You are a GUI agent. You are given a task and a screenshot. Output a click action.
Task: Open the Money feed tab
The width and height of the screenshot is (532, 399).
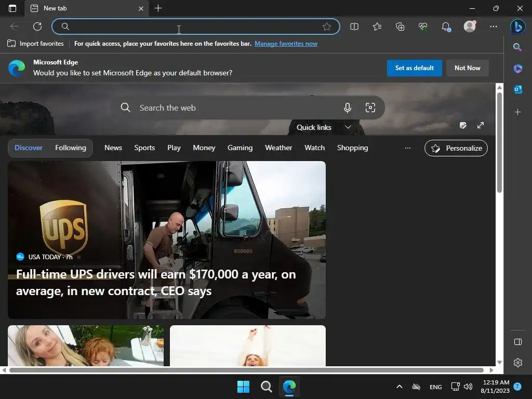(x=204, y=148)
